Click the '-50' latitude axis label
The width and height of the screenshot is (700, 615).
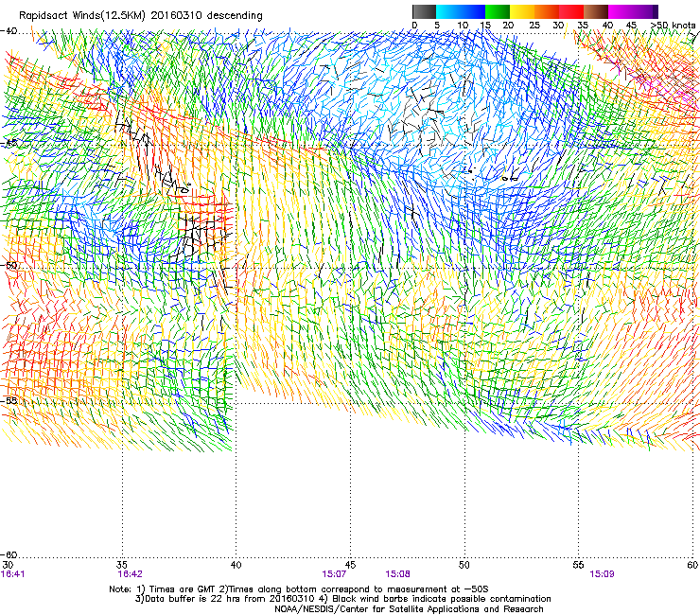coord(9,265)
